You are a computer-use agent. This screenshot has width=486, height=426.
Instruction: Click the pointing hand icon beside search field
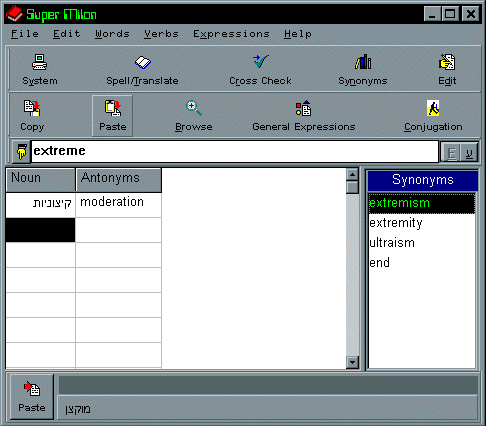click(x=22, y=152)
